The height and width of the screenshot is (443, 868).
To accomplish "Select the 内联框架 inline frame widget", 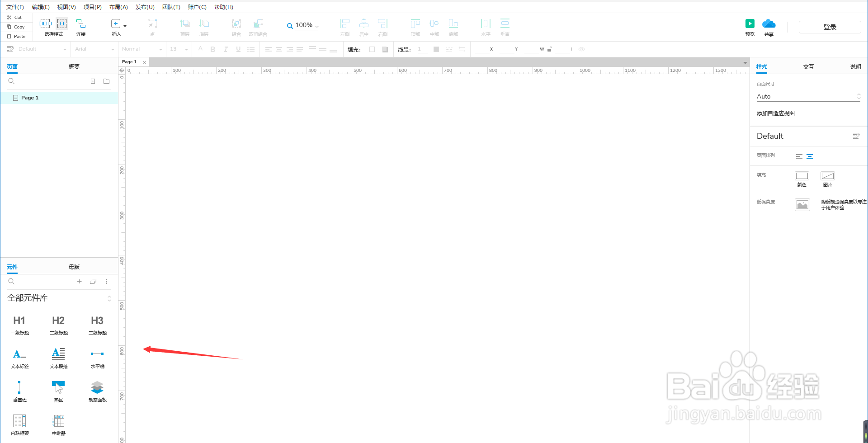I will (x=19, y=425).
